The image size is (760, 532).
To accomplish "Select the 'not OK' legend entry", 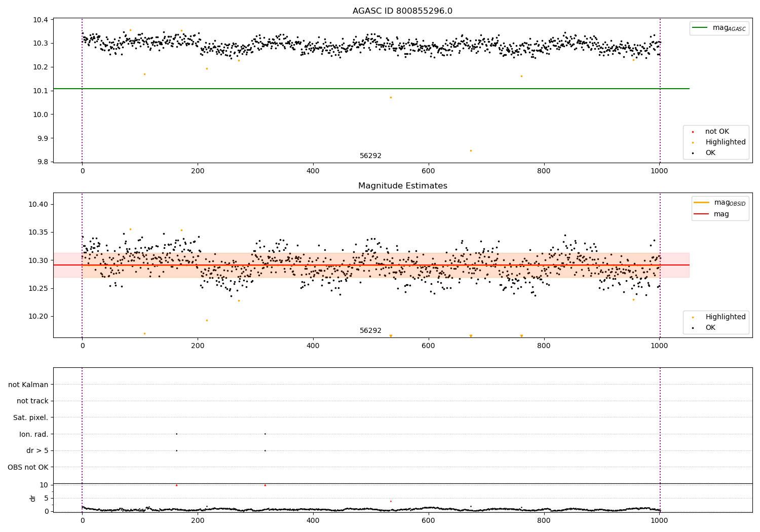I will tap(716, 132).
